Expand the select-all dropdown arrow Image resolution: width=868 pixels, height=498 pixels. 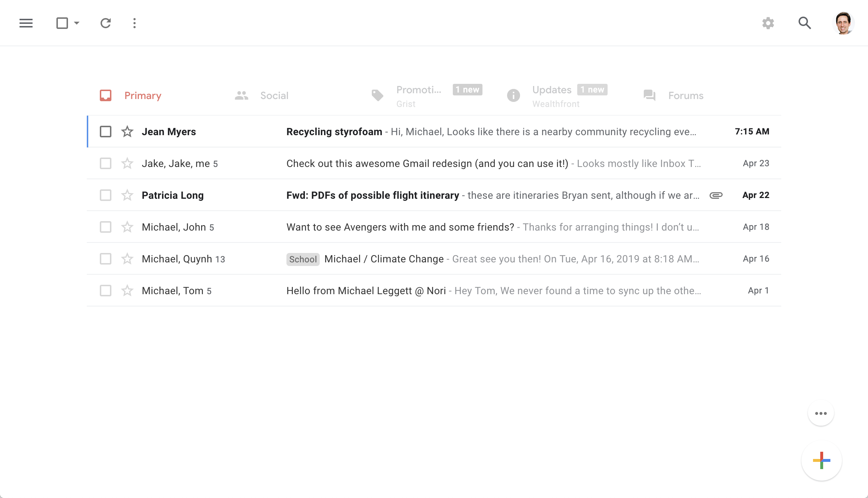77,23
